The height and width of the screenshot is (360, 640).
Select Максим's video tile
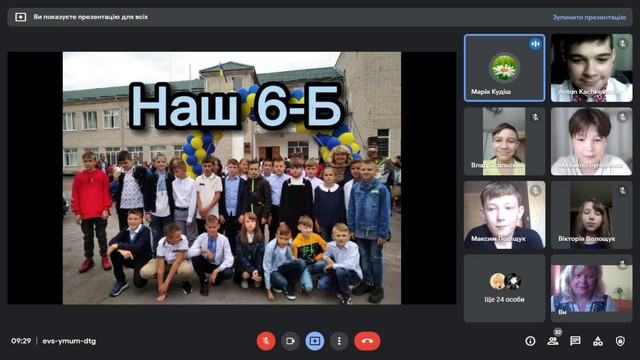504,215
